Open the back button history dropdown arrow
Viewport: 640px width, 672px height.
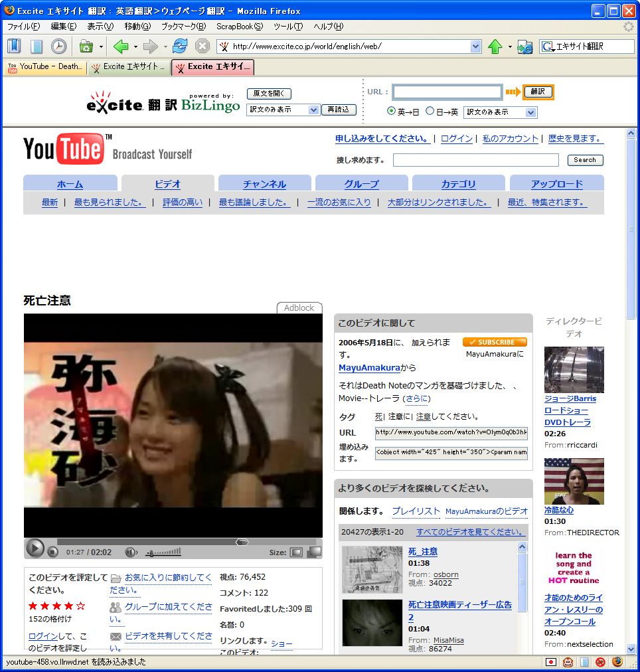[x=135, y=46]
